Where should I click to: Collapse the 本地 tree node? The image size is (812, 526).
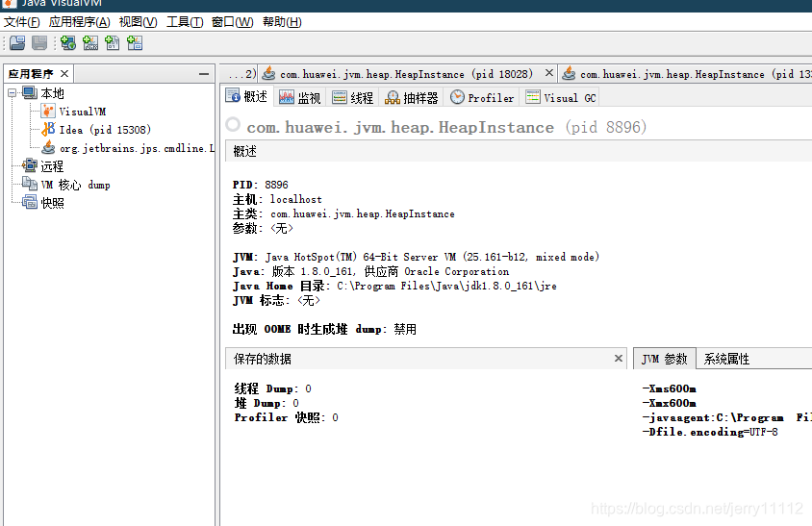pos(12,93)
